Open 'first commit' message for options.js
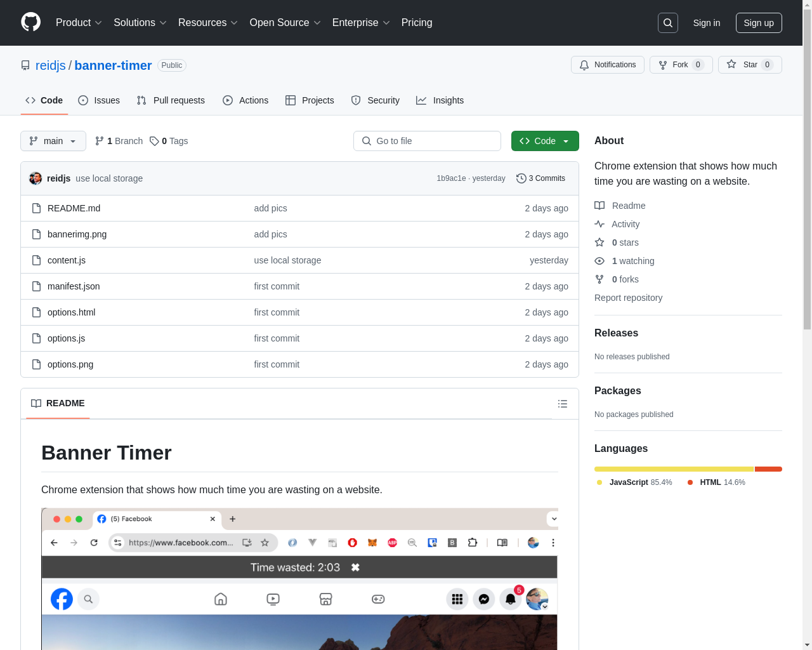812x650 pixels. point(277,338)
